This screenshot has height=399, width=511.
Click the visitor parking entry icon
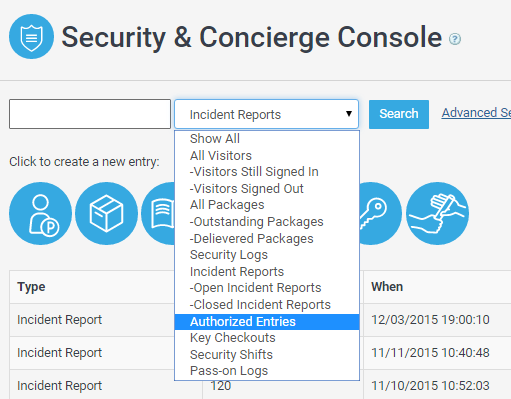pyautogui.click(x=41, y=213)
